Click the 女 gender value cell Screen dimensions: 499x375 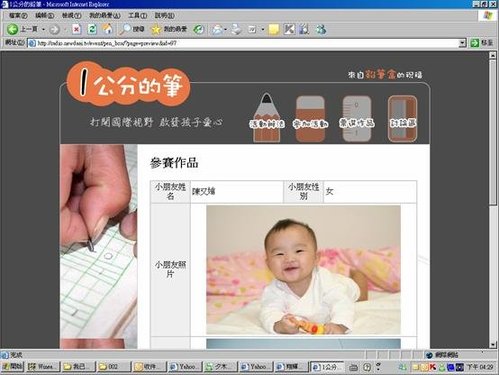click(x=370, y=192)
